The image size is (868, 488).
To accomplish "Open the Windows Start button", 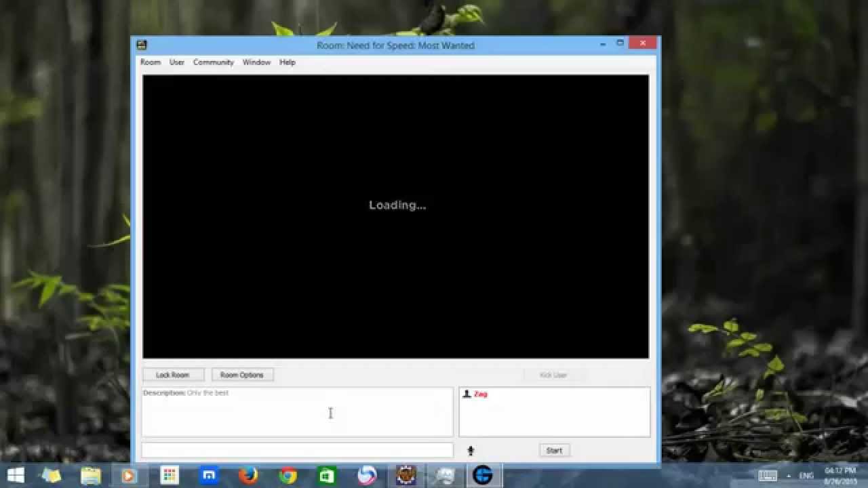I will 15,476.
